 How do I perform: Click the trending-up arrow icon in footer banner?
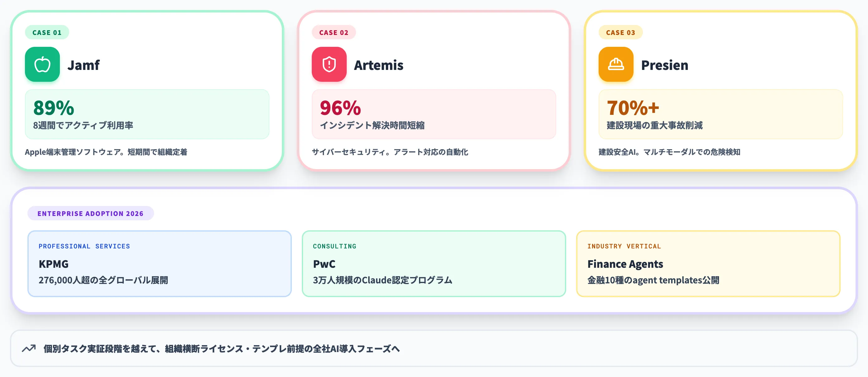(29, 348)
